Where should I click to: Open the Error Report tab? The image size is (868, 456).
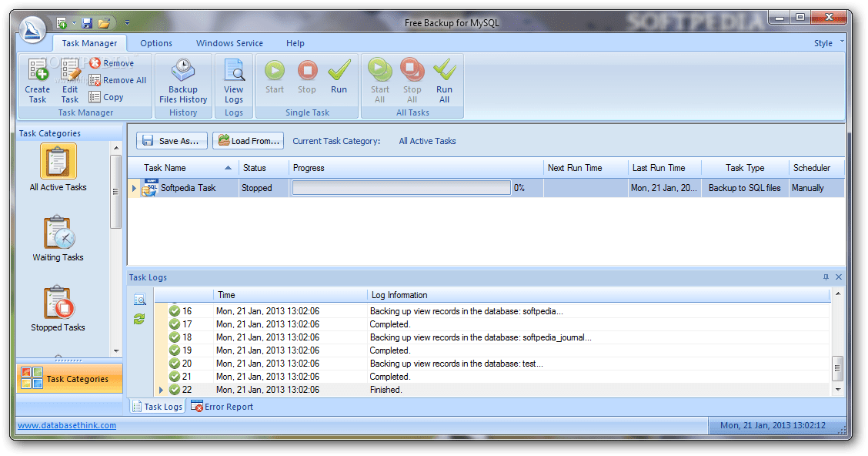click(222, 406)
